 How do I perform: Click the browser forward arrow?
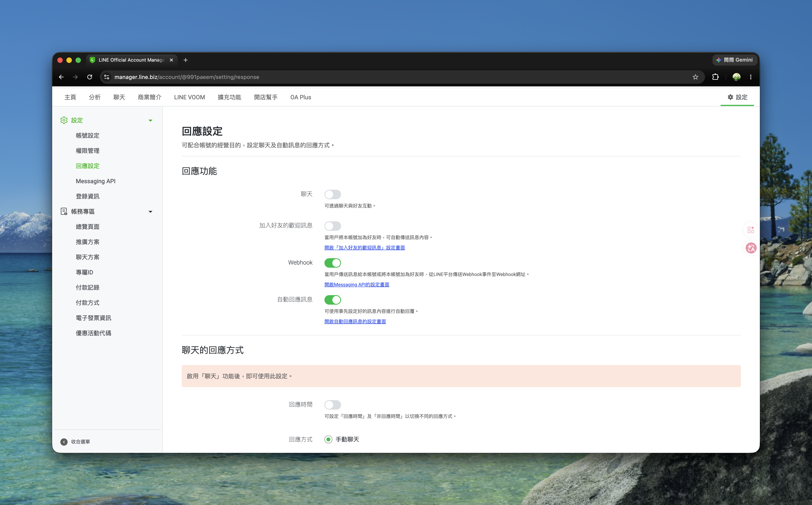pyautogui.click(x=75, y=77)
